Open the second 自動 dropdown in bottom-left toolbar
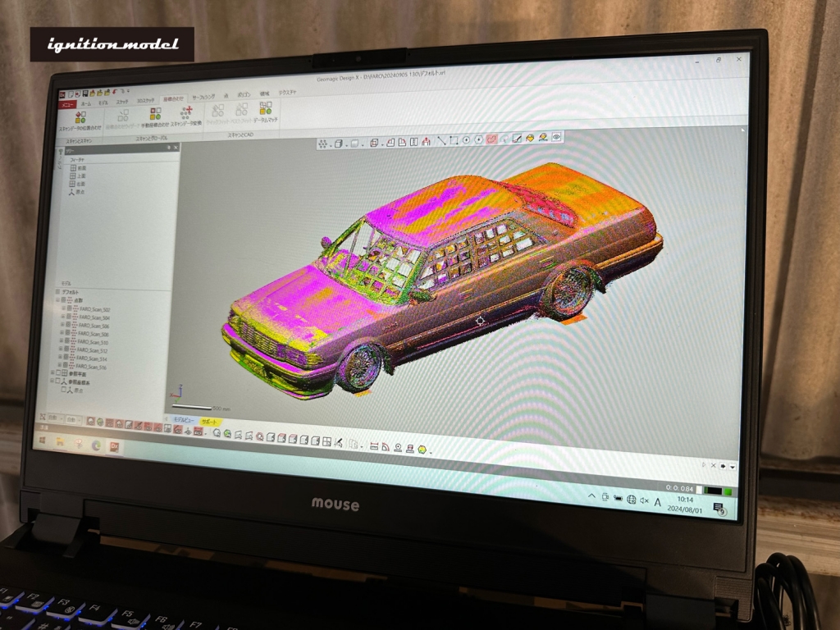This screenshot has height=630, width=840. pos(74,419)
